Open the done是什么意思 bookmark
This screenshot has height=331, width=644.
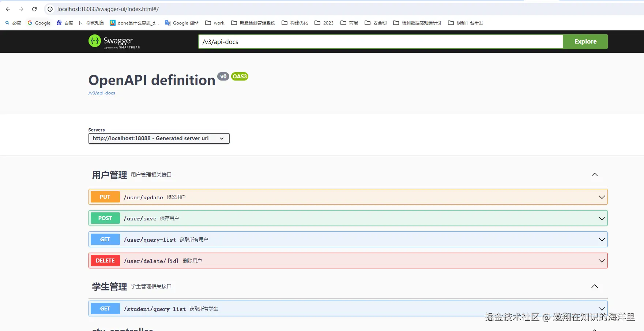coord(135,23)
